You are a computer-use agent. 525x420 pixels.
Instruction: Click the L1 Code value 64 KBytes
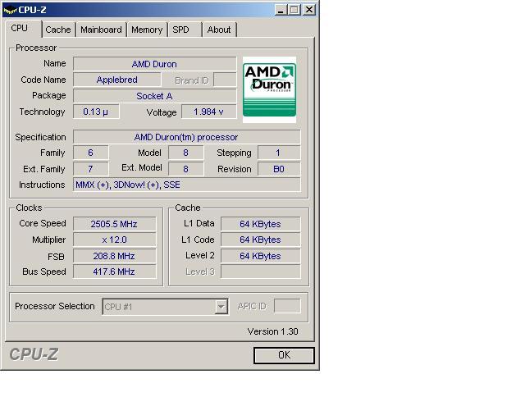pos(261,240)
